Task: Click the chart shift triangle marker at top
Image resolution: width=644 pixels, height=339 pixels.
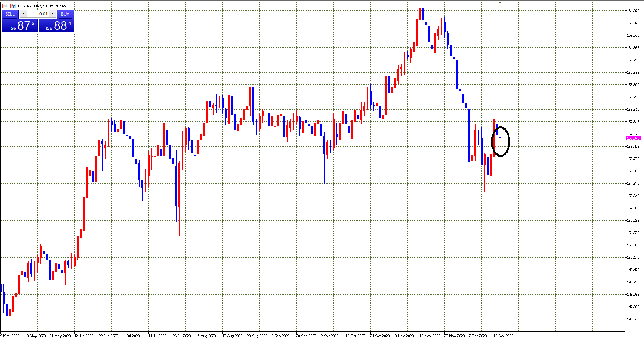Action: coord(500,3)
